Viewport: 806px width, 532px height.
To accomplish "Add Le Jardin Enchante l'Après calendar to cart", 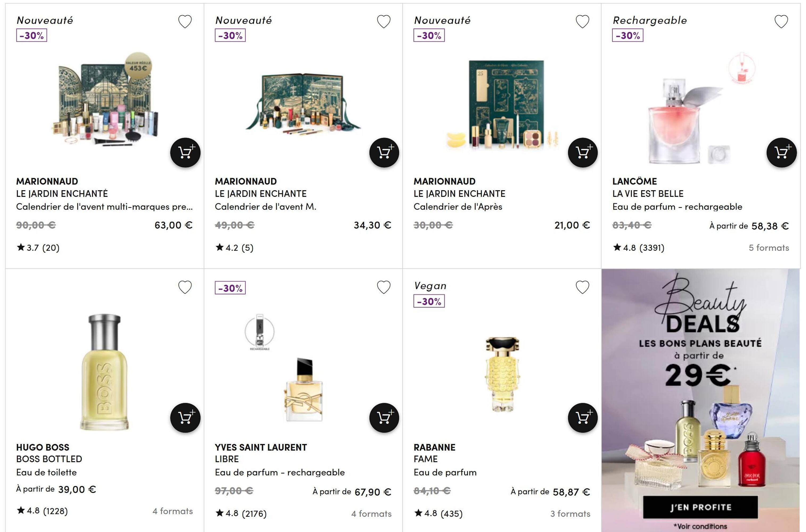I will coord(583,153).
